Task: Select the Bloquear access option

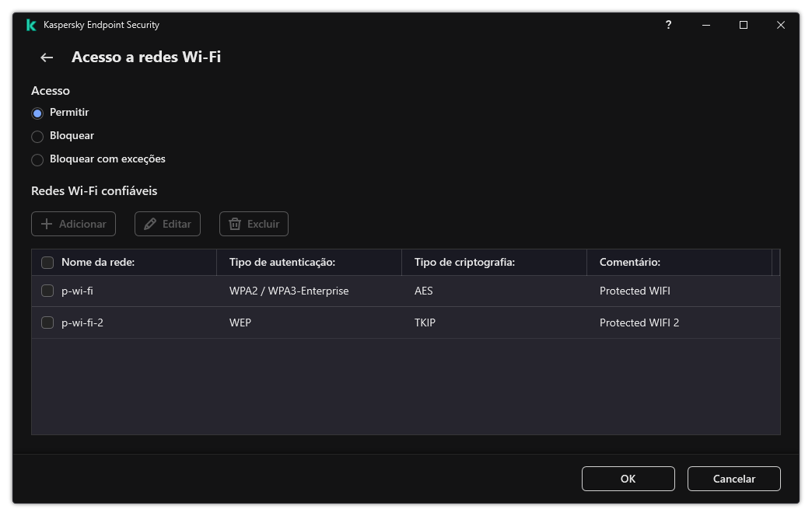Action: tap(37, 136)
